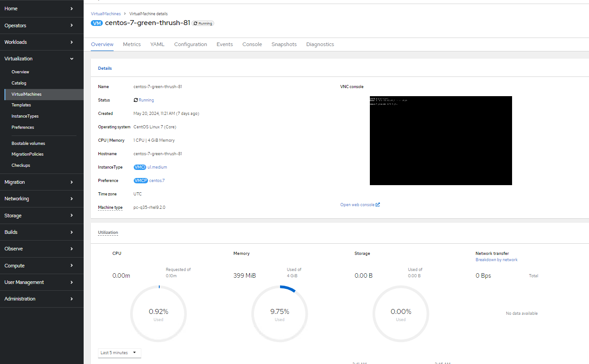
Task: Click the VMCP badge icon beside centos.7
Action: (x=140, y=181)
